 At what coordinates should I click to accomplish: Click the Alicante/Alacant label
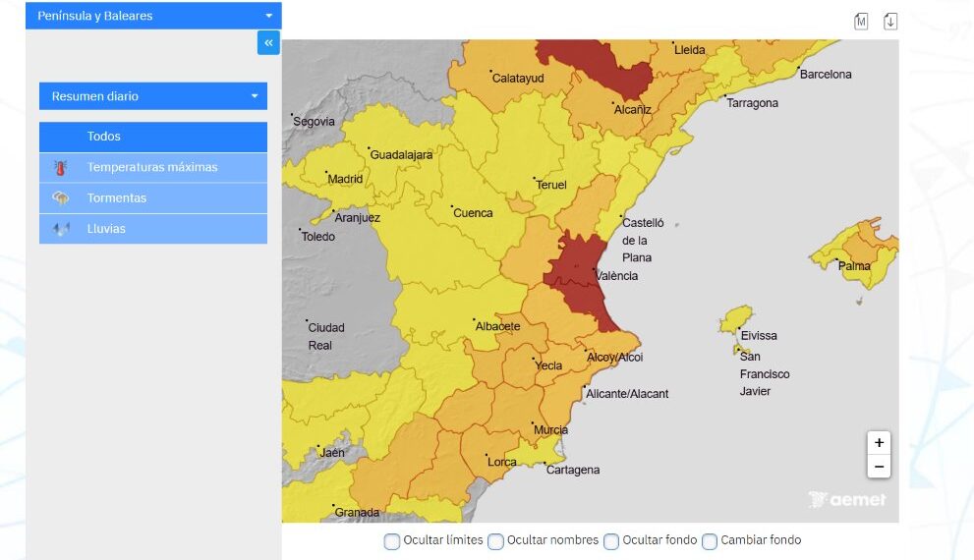point(627,394)
